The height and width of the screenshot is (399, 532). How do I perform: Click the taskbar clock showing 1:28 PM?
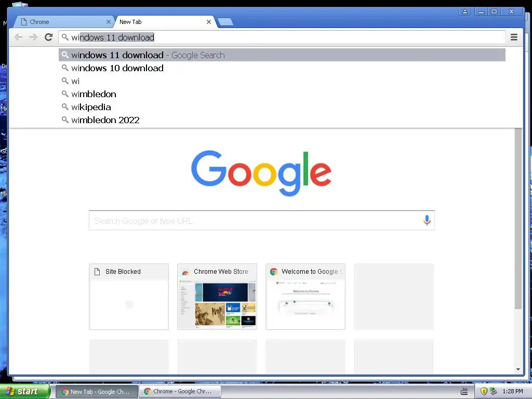click(x=512, y=391)
